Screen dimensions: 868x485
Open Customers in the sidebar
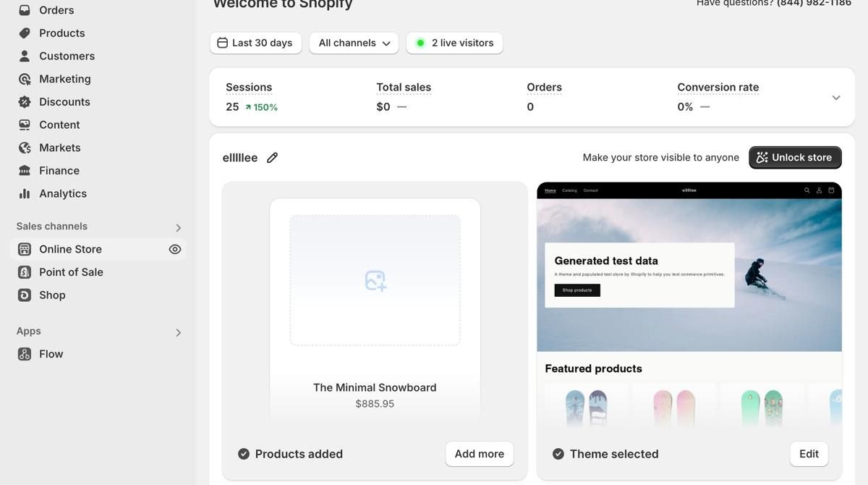click(x=98, y=56)
